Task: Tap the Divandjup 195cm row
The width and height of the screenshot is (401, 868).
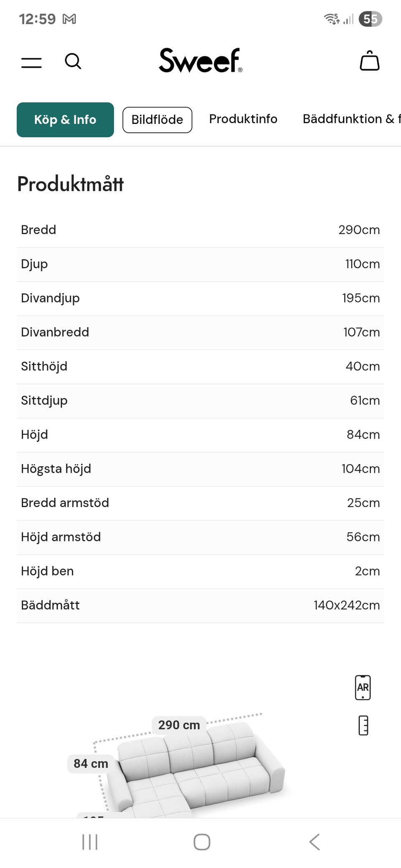Action: tap(200, 298)
